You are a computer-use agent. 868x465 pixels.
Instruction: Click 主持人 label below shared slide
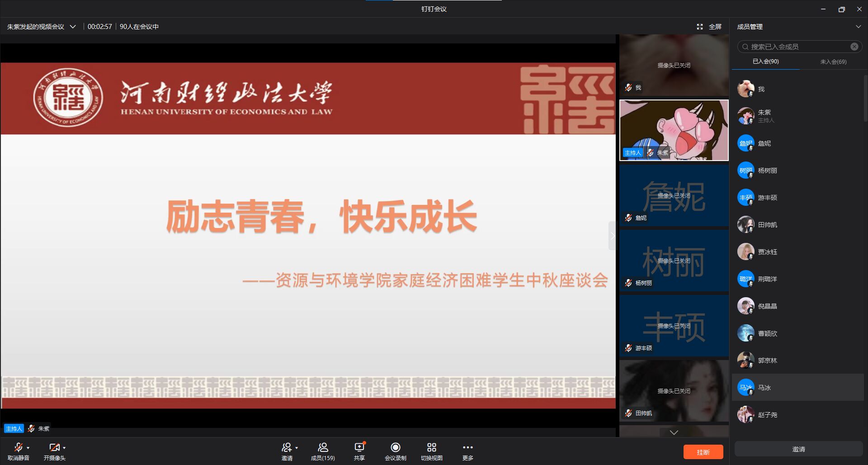point(14,428)
